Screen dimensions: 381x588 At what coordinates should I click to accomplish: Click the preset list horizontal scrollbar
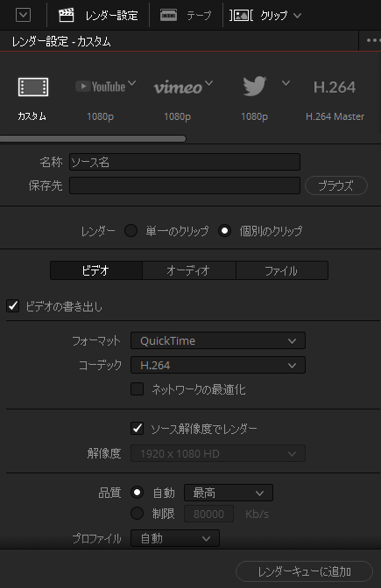click(x=93, y=139)
